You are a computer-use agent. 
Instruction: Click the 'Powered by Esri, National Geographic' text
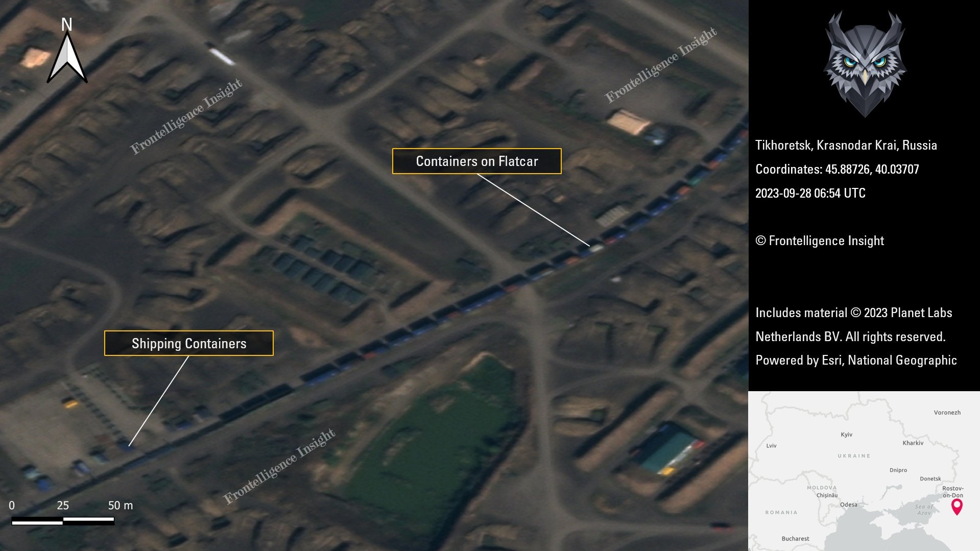[x=856, y=360]
